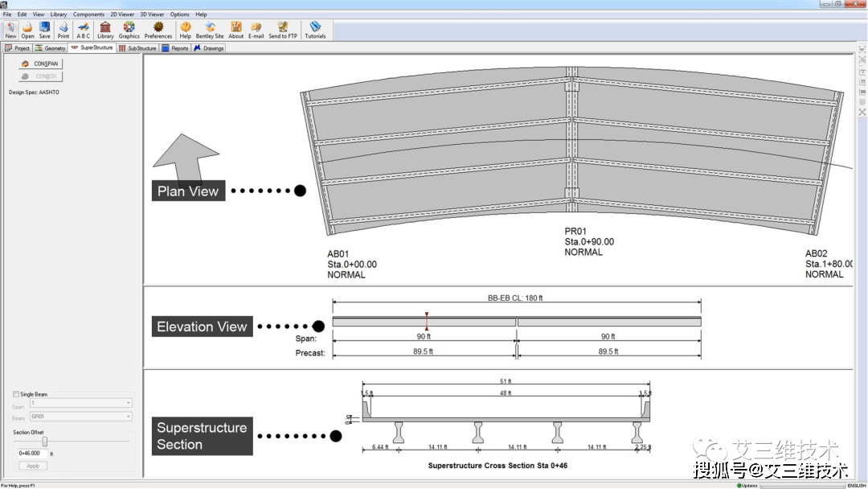
Task: Click the red section marker in elevation view
Action: point(426,321)
